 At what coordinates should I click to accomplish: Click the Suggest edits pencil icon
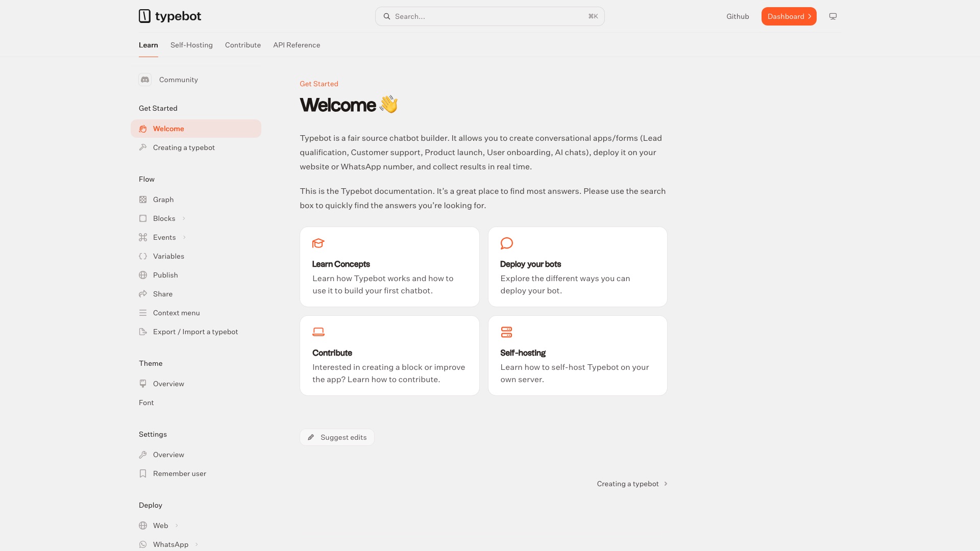pos(311,437)
